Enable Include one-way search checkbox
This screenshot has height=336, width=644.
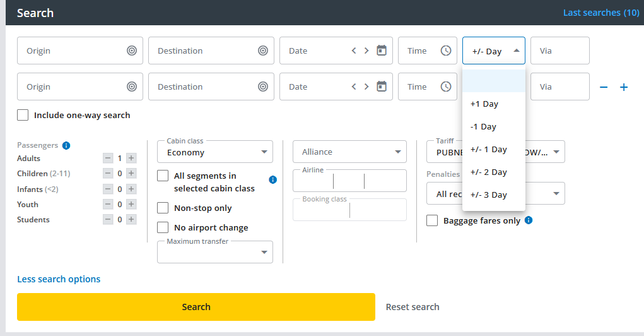[x=23, y=115]
